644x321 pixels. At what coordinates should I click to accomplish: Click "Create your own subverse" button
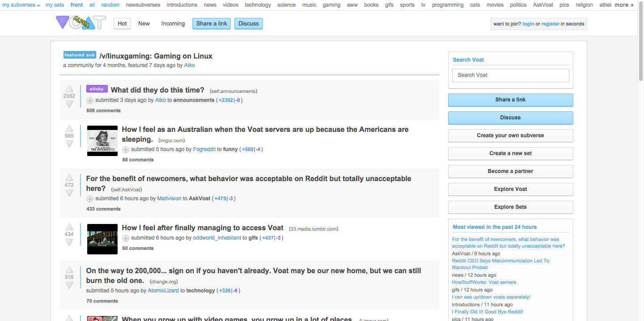(510, 135)
